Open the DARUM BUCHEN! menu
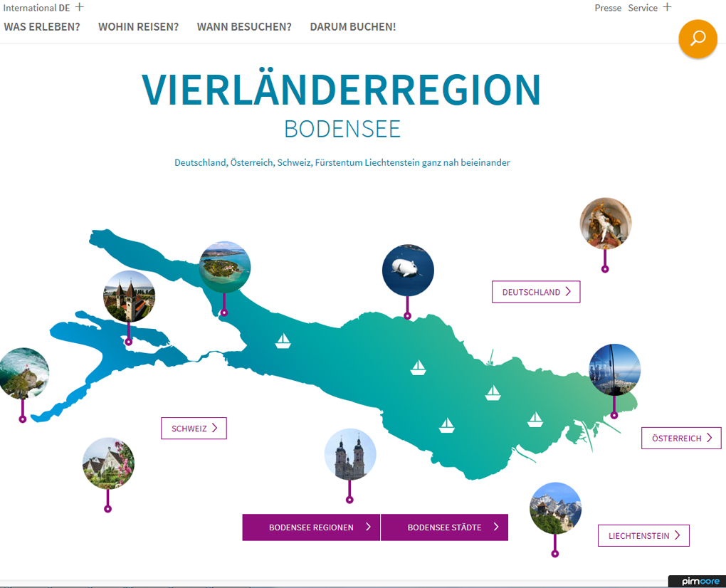This screenshot has width=726, height=588. [x=352, y=27]
